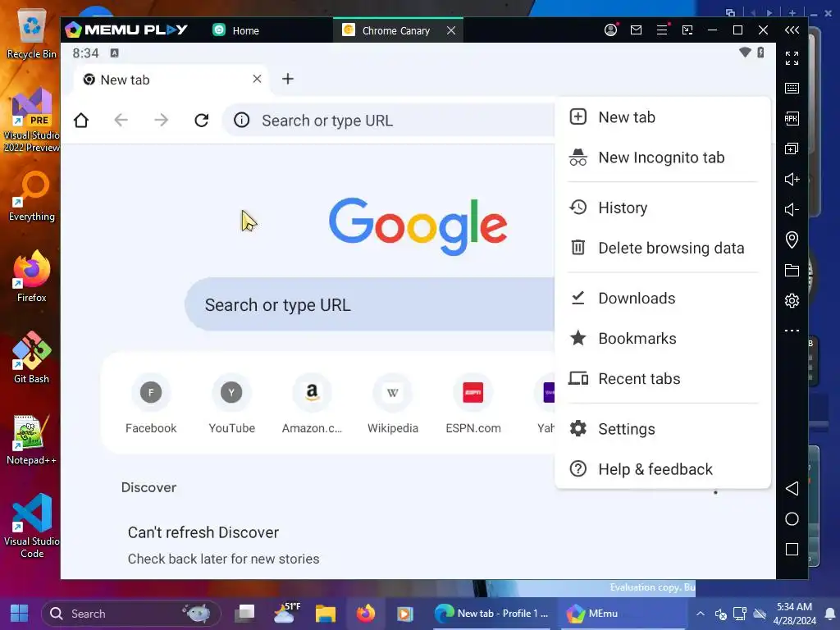
Task: Open a New Incognito tab
Action: (663, 157)
